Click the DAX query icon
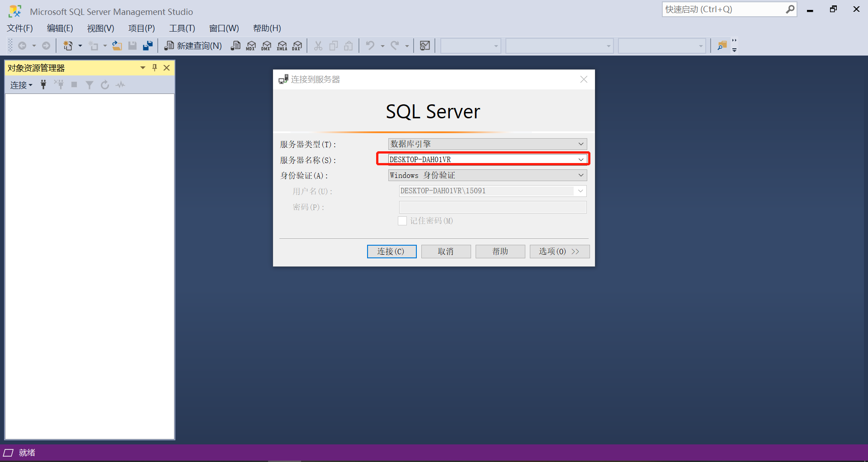868x462 pixels. [x=297, y=46]
